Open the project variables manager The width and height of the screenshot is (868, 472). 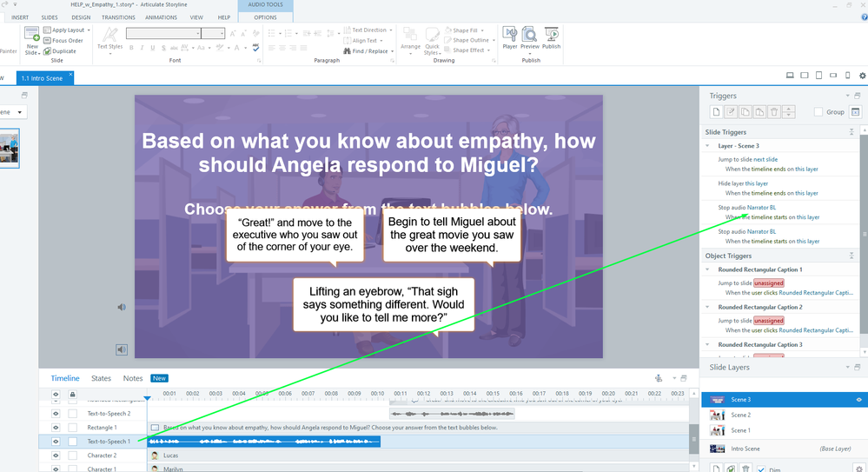(x=855, y=112)
